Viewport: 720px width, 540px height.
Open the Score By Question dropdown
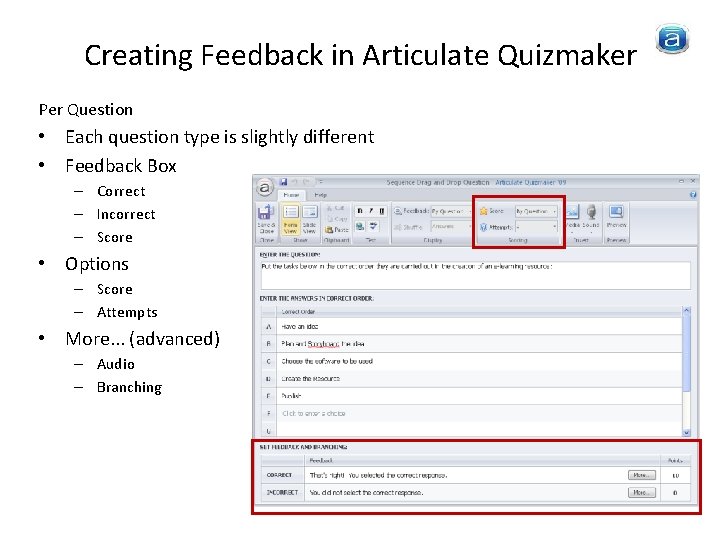(536, 211)
